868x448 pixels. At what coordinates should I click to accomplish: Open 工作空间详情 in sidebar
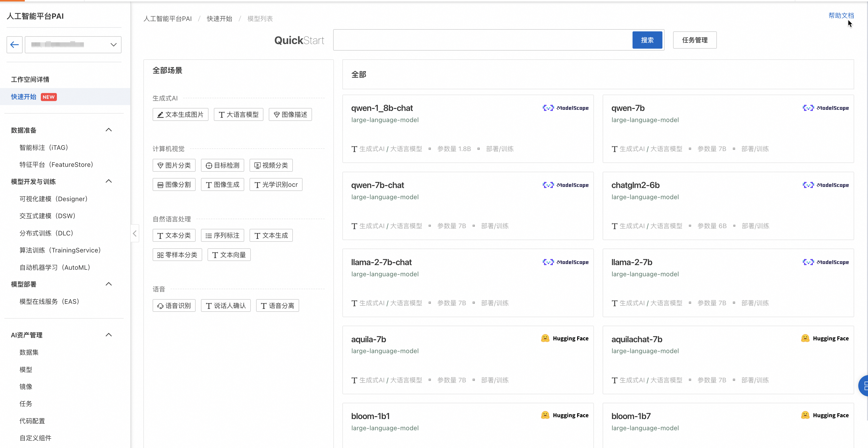click(x=30, y=79)
